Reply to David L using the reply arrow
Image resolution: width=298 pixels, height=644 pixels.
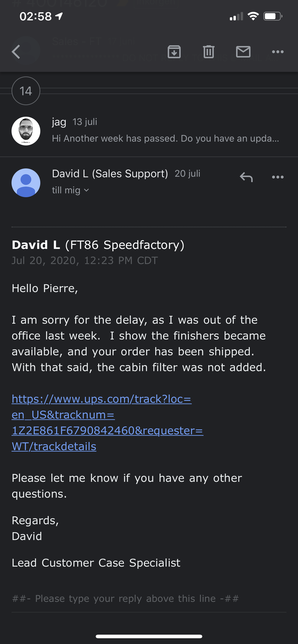pos(246,177)
